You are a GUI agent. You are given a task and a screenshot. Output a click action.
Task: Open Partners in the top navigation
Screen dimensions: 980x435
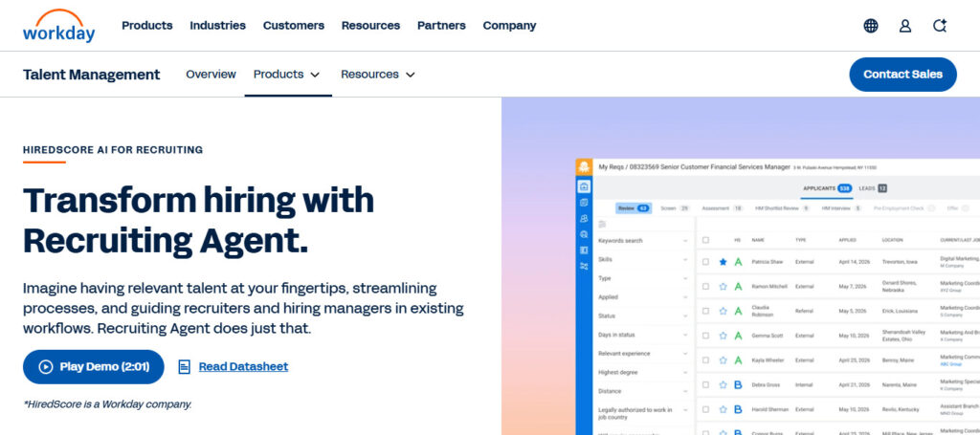tap(441, 26)
